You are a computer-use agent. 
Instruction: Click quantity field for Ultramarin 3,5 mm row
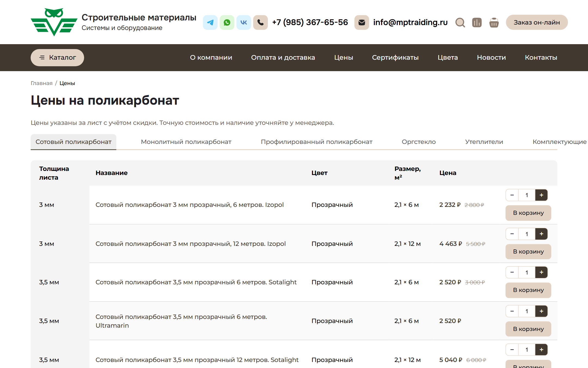[x=527, y=311]
